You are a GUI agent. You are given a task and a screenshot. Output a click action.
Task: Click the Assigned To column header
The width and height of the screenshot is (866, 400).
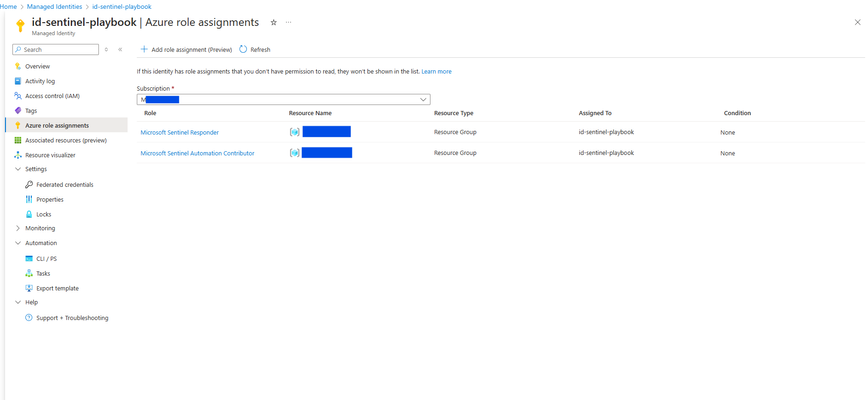pos(595,113)
